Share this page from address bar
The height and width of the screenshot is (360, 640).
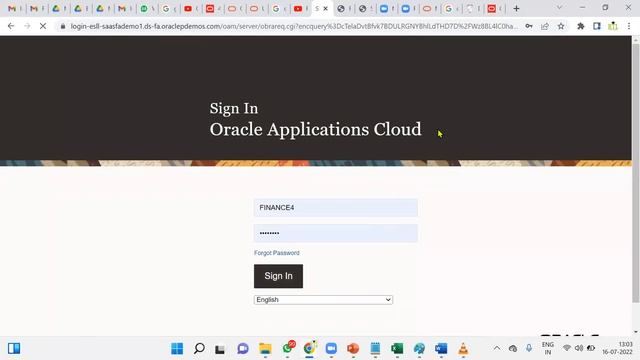click(x=545, y=26)
